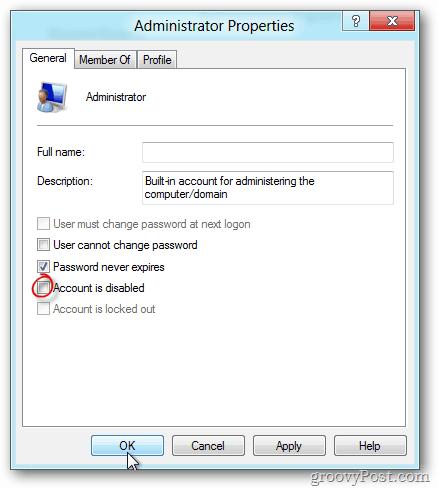
Task: Toggle User must change password at next logon
Action: pos(43,224)
